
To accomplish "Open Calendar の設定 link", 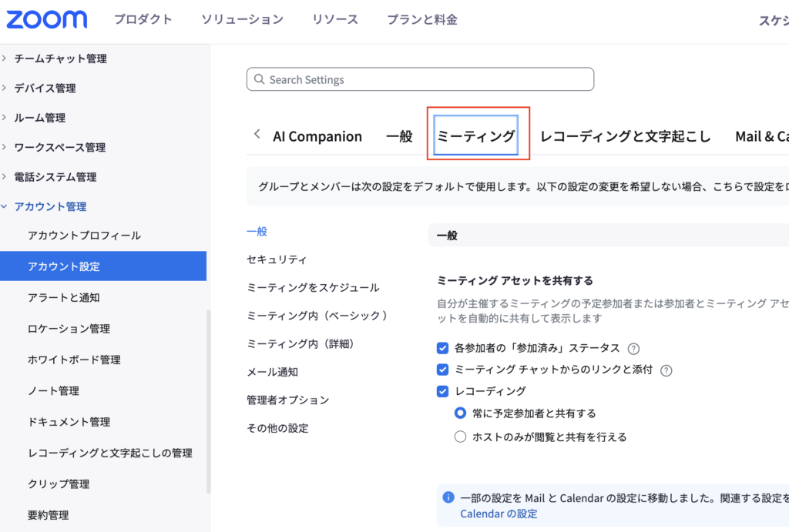I will pos(499,514).
